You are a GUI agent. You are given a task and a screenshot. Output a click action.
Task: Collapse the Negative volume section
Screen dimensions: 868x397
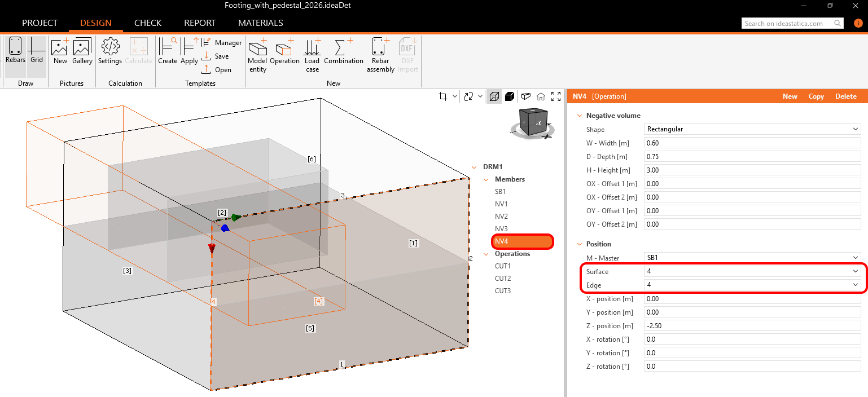click(x=580, y=116)
